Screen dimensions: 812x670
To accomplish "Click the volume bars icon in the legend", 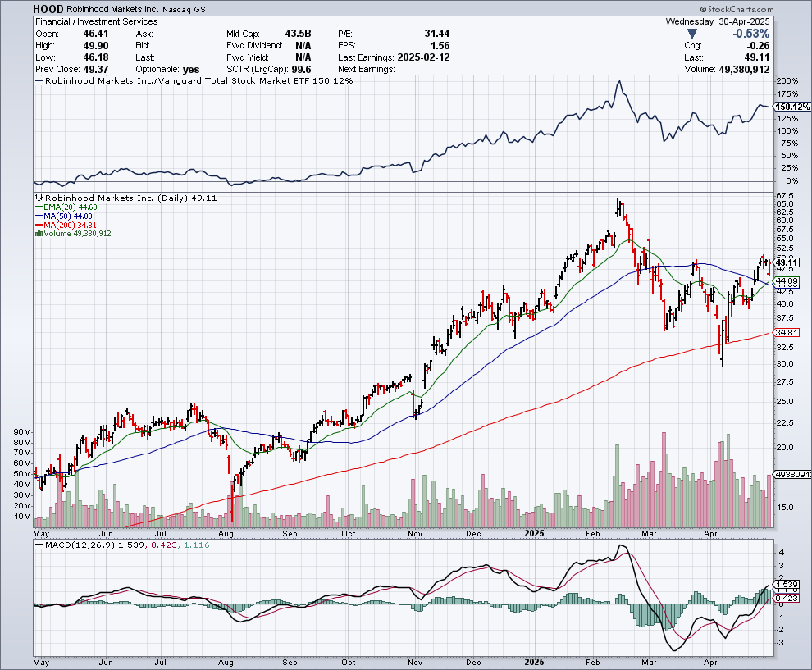I will (x=39, y=234).
